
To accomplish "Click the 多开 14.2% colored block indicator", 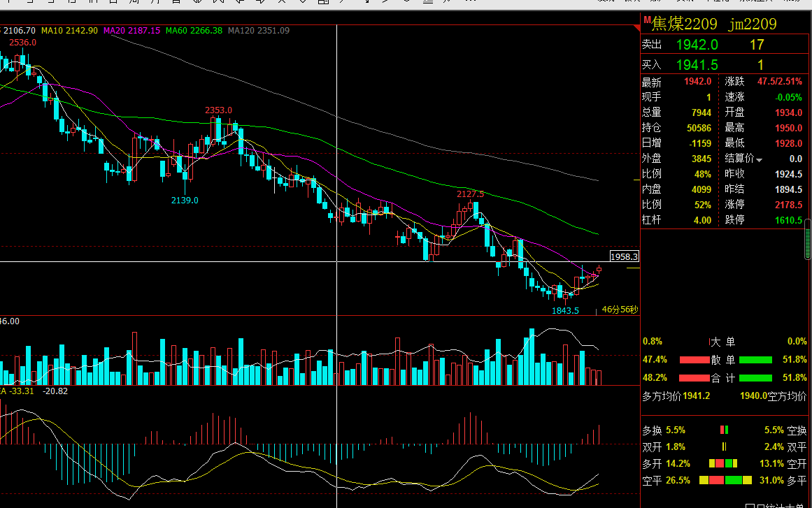I will (723, 463).
